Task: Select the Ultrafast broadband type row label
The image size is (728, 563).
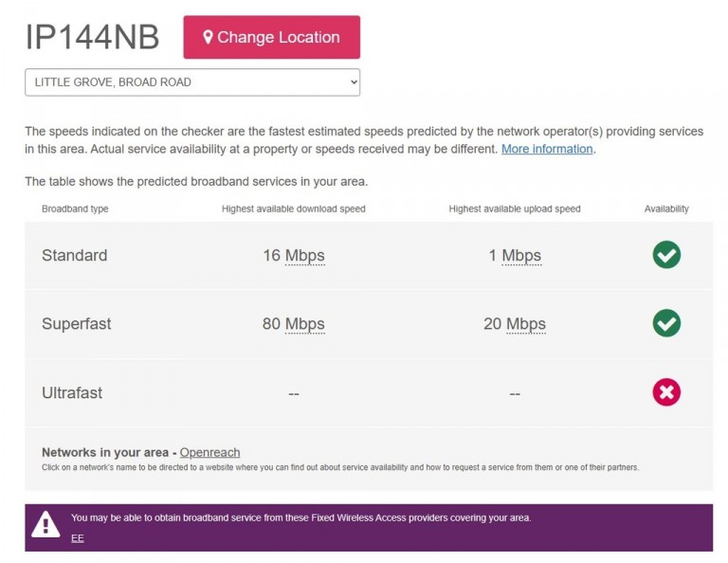Action: (x=72, y=392)
